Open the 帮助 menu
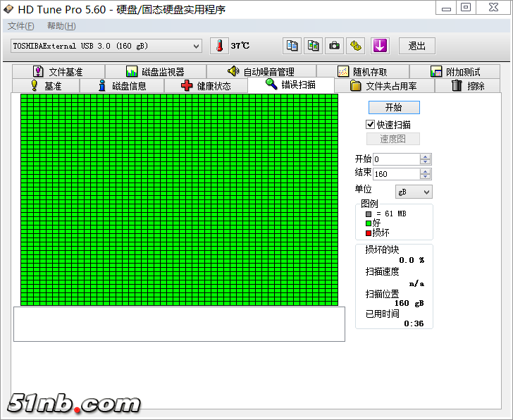513x420 pixels. point(61,26)
